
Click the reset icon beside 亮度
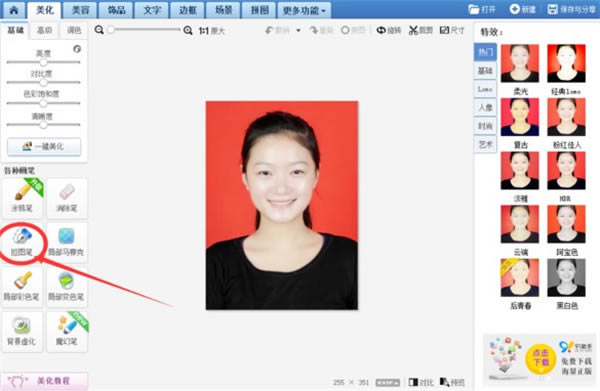(x=77, y=49)
